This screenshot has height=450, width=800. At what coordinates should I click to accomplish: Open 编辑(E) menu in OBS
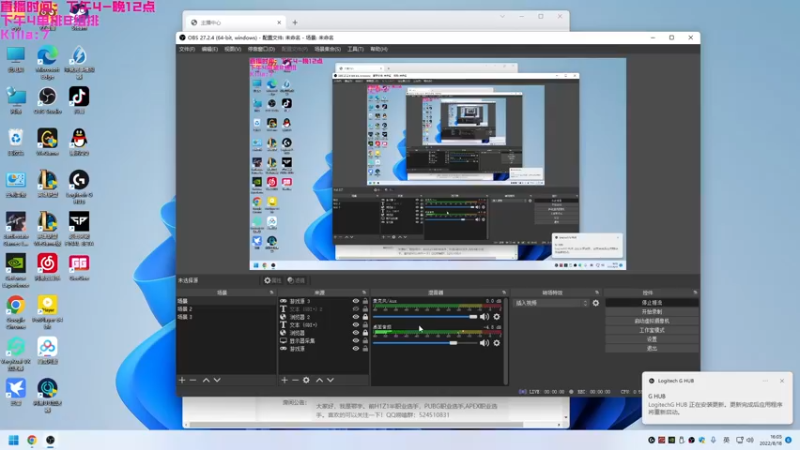pyautogui.click(x=210, y=49)
